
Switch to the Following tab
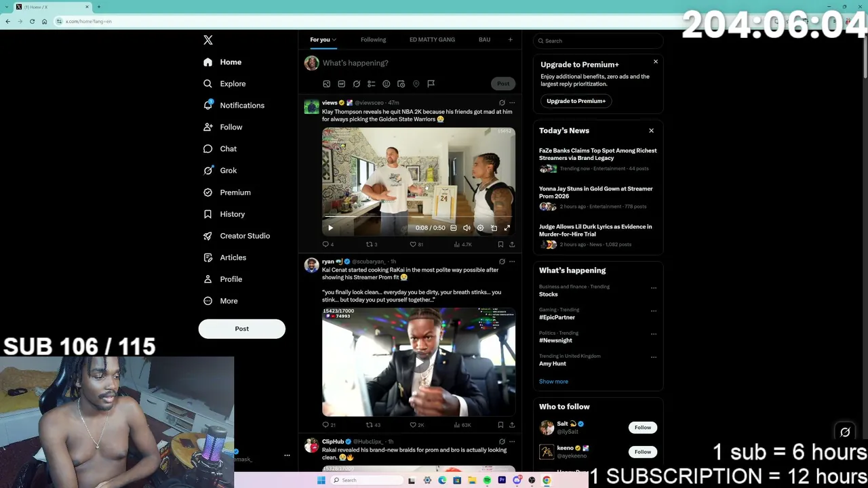click(x=373, y=39)
